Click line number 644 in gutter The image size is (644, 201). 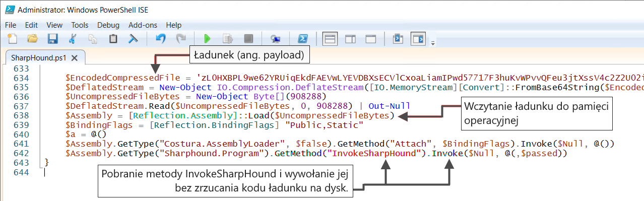(21, 172)
